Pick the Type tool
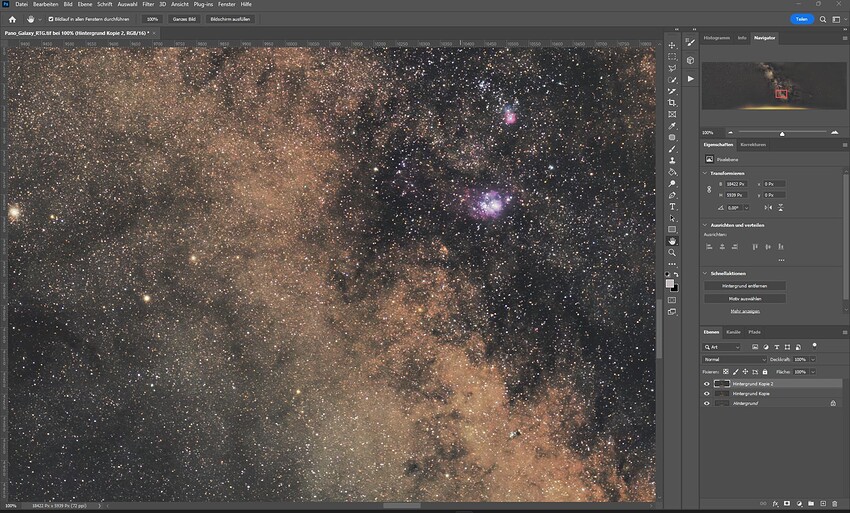Viewport: 850px width, 513px height. pyautogui.click(x=672, y=207)
